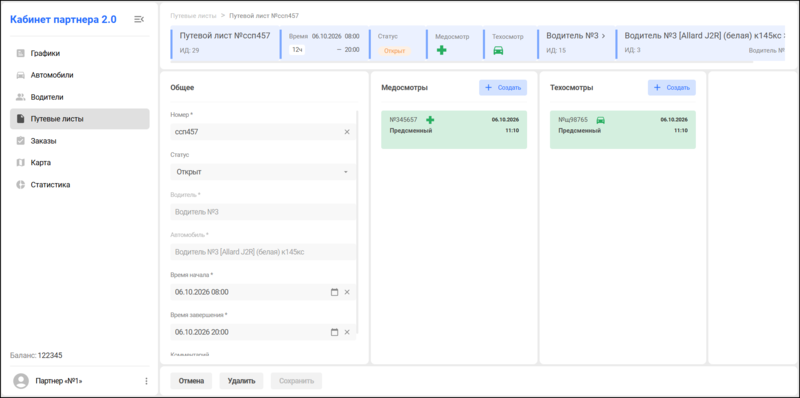800x398 pixels.
Task: Open calendar picker for Время завершения
Action: point(335,332)
